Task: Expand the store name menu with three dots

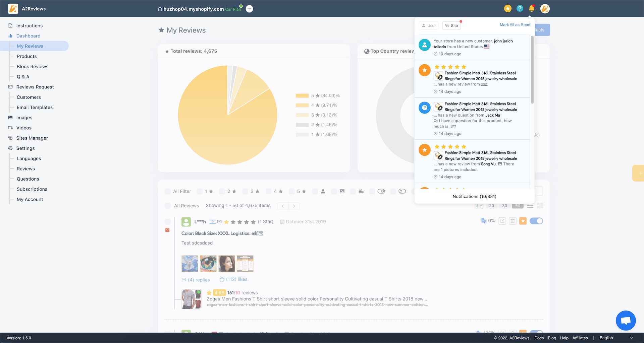Action: click(250, 9)
